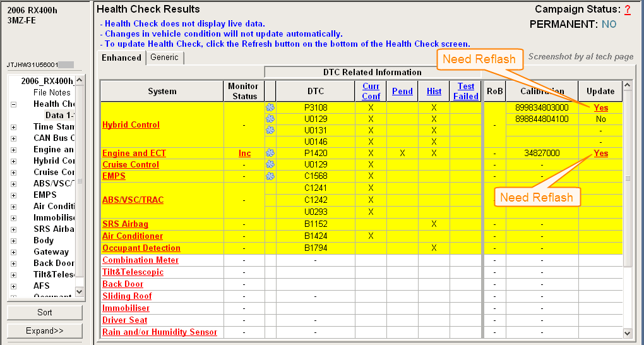Switch to the Generic tab
The height and width of the screenshot is (345, 644).
(165, 57)
